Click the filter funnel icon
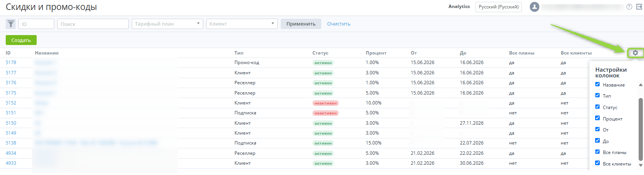The height and width of the screenshot is (175, 644). pos(11,24)
